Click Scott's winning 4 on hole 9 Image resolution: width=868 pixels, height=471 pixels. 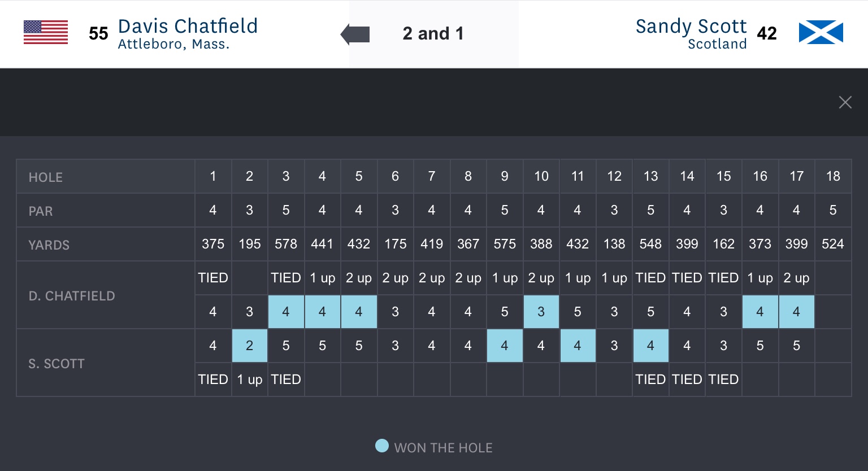click(505, 346)
